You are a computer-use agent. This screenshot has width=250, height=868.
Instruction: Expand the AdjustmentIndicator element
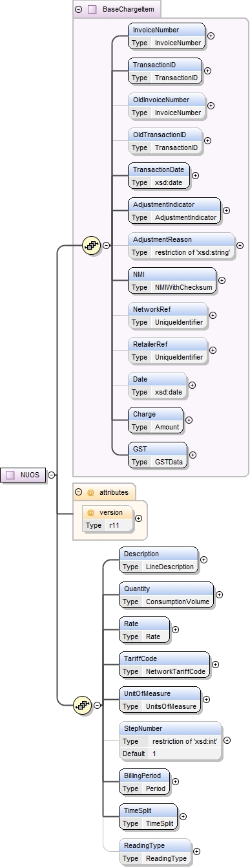coord(227,211)
